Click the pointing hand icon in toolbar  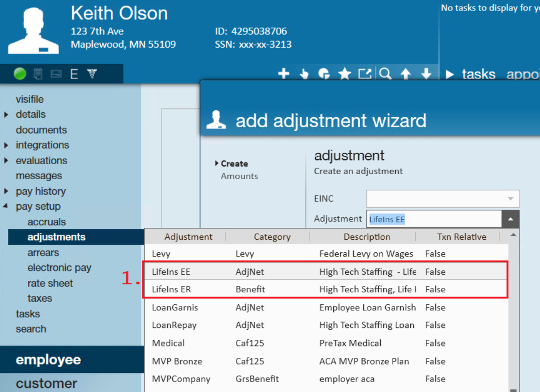point(304,74)
